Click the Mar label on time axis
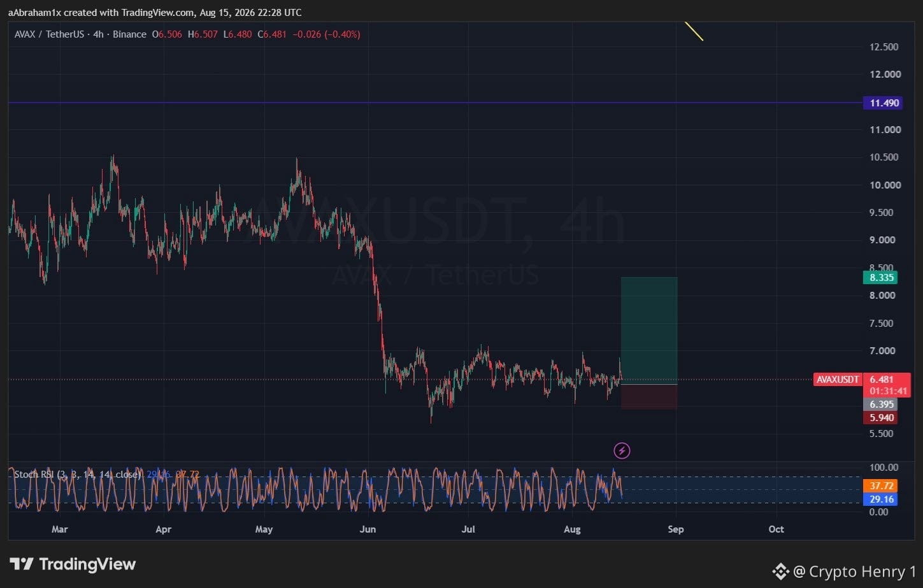Screen dimensions: 923x588 point(59,529)
